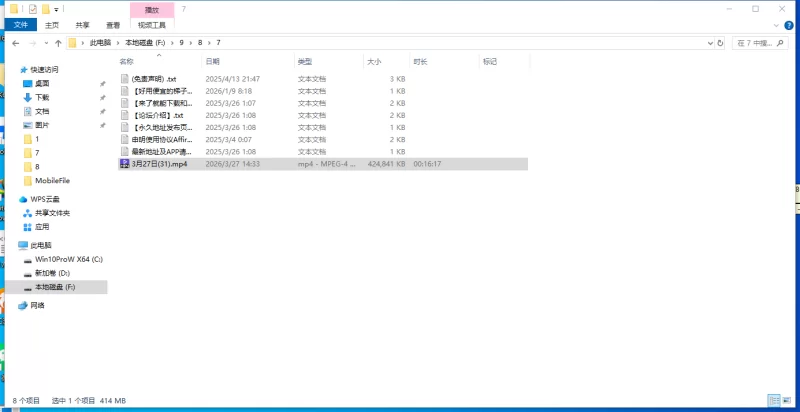Click the 【永久地址发布页... file icon
Image resolution: width=800 pixels, height=412 pixels.
[x=124, y=127]
